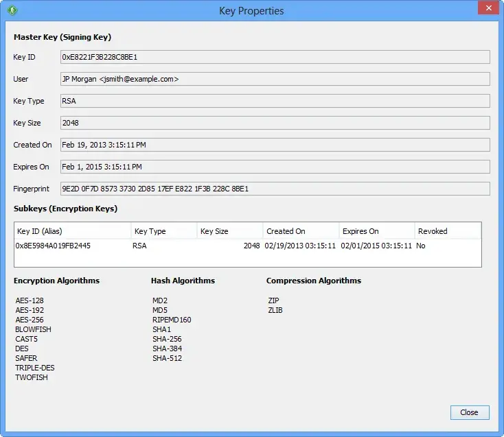Sort by Key ID (Alias) column header

73,231
